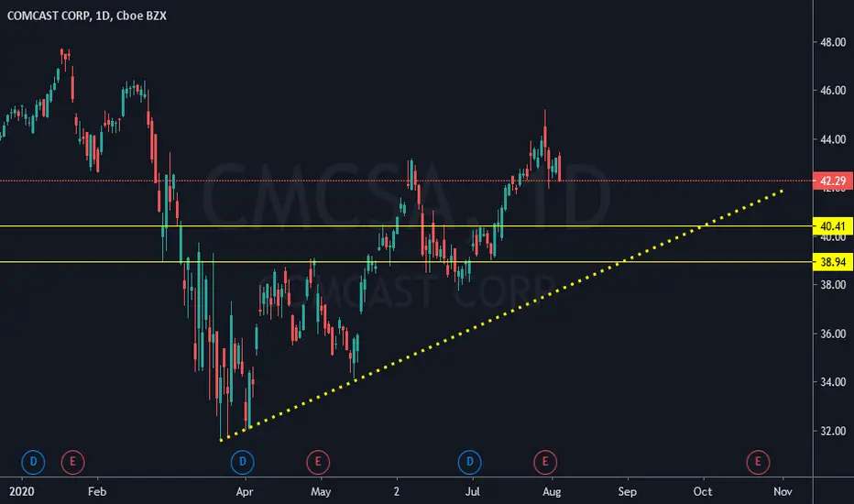Click the Apr label on time axis
Screen dimensions: 854x504
[x=245, y=491]
